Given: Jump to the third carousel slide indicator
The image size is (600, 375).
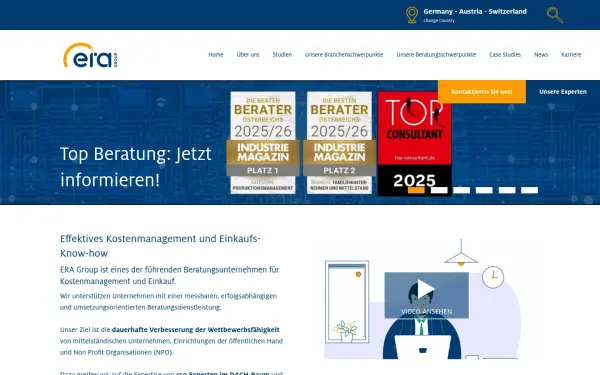Looking at the screenshot, I should click(x=462, y=190).
